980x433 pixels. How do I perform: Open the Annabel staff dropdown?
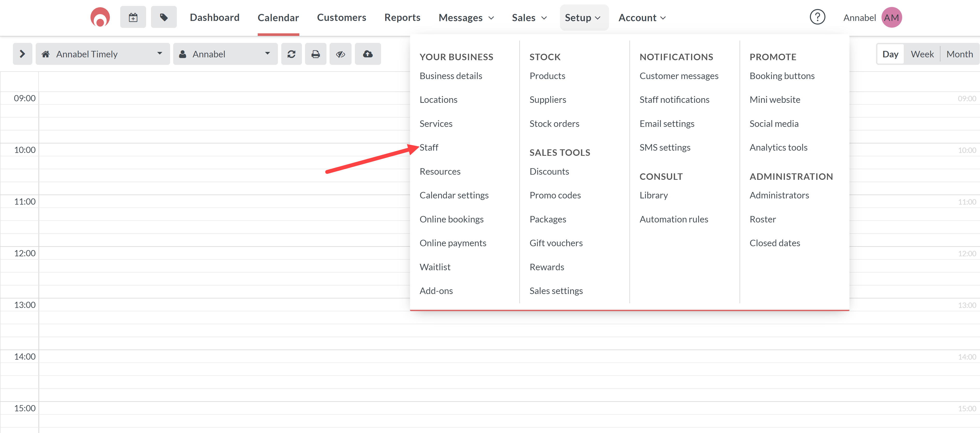225,54
